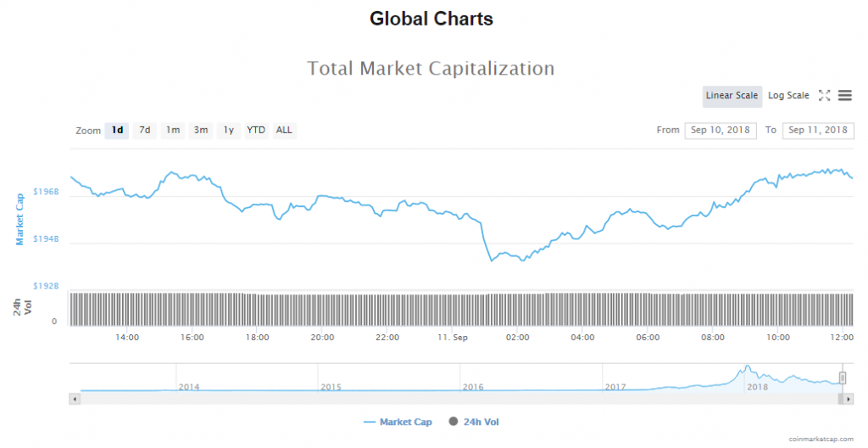The height and width of the screenshot is (448, 868).
Task: Click the 2016 area in navigator
Action: coord(473,387)
